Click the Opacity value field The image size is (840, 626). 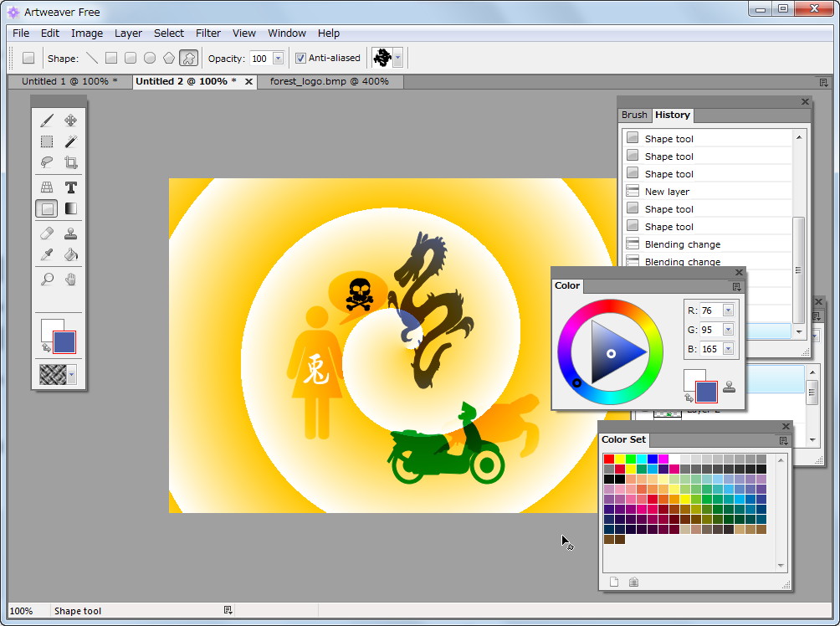click(x=261, y=58)
